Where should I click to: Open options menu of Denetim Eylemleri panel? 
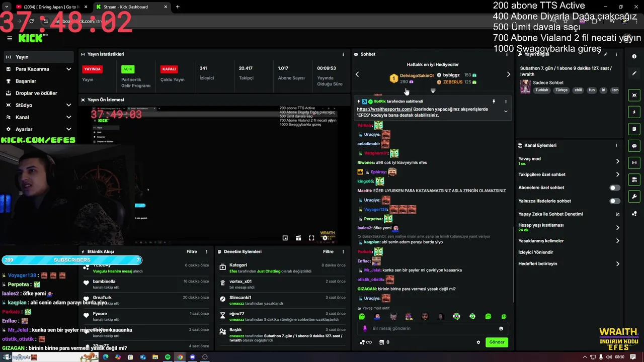coord(343,251)
